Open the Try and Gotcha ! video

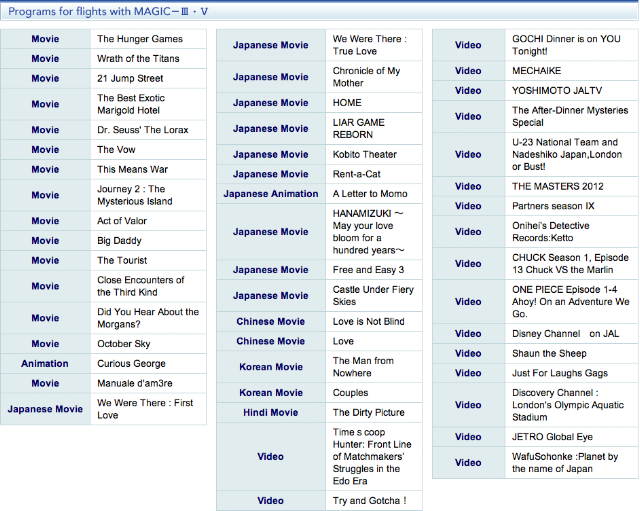(369, 500)
